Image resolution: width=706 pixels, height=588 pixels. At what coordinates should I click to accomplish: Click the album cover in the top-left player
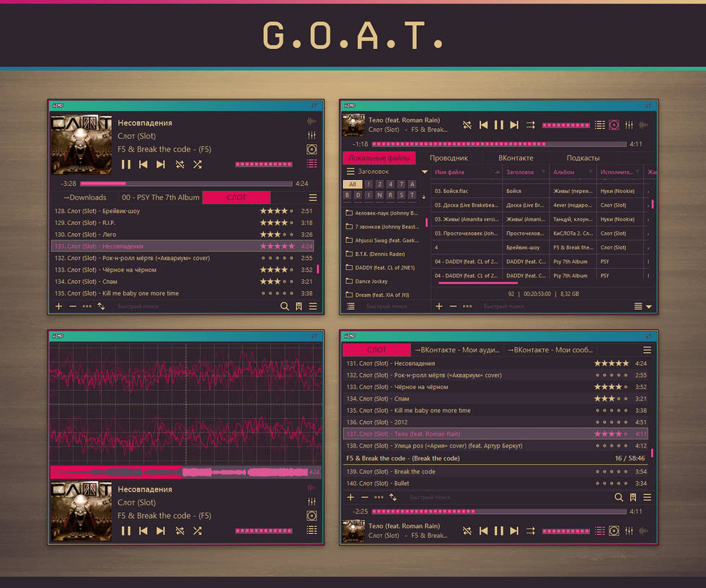(81, 145)
